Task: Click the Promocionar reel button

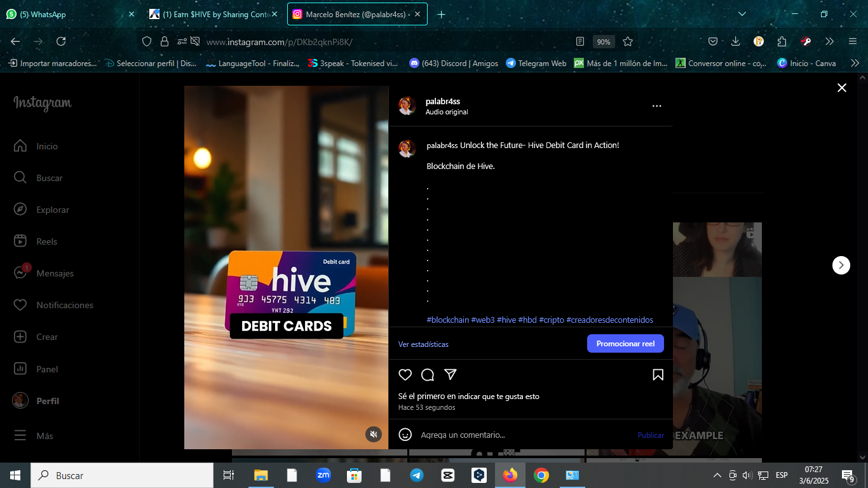Action: pyautogui.click(x=625, y=344)
